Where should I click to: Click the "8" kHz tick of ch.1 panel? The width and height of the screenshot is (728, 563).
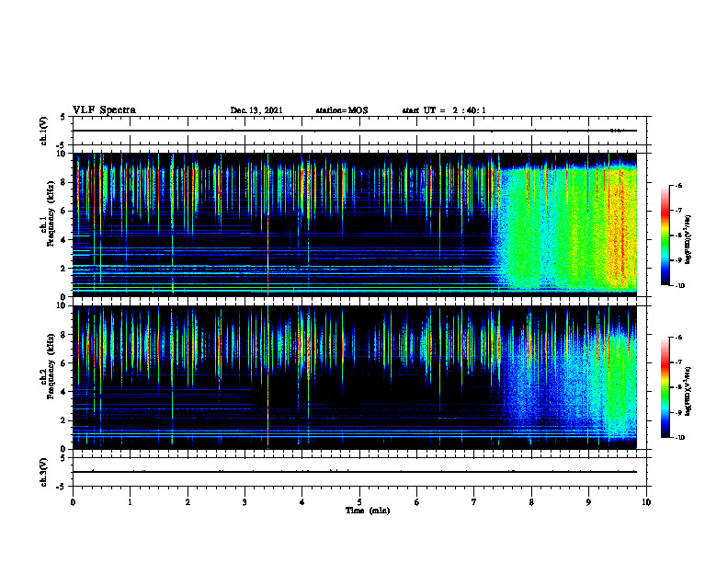pyautogui.click(x=64, y=182)
